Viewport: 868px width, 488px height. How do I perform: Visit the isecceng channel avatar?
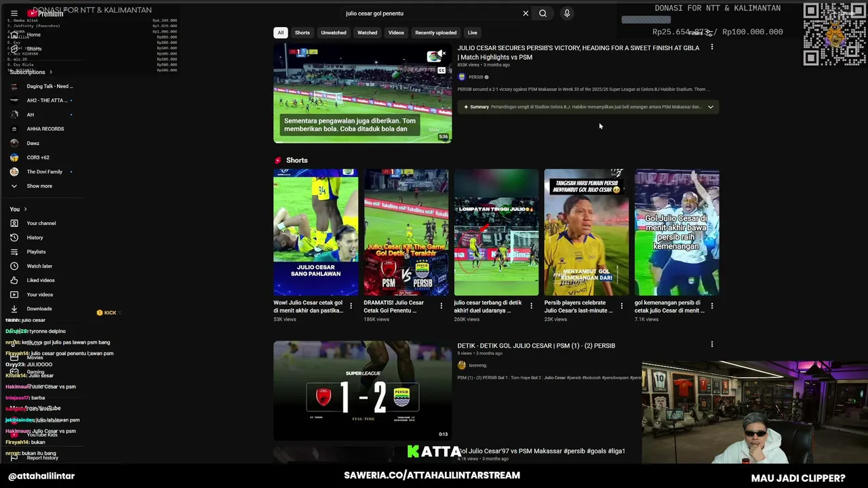(462, 365)
